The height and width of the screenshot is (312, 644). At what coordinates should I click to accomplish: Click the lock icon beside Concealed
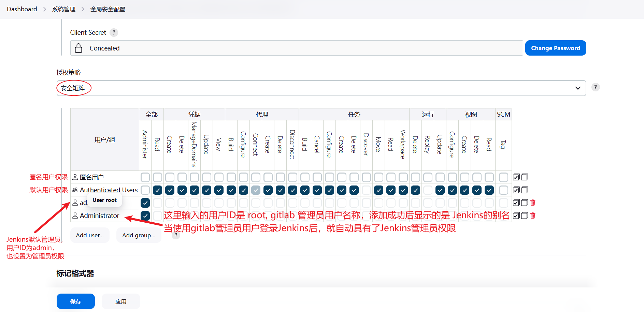click(78, 48)
